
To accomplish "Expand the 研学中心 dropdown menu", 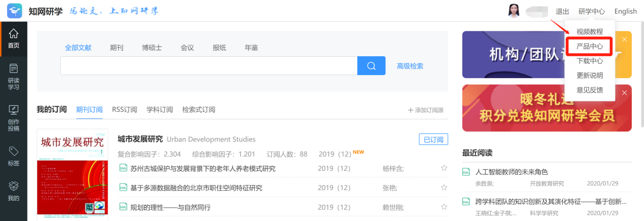I will tap(591, 11).
